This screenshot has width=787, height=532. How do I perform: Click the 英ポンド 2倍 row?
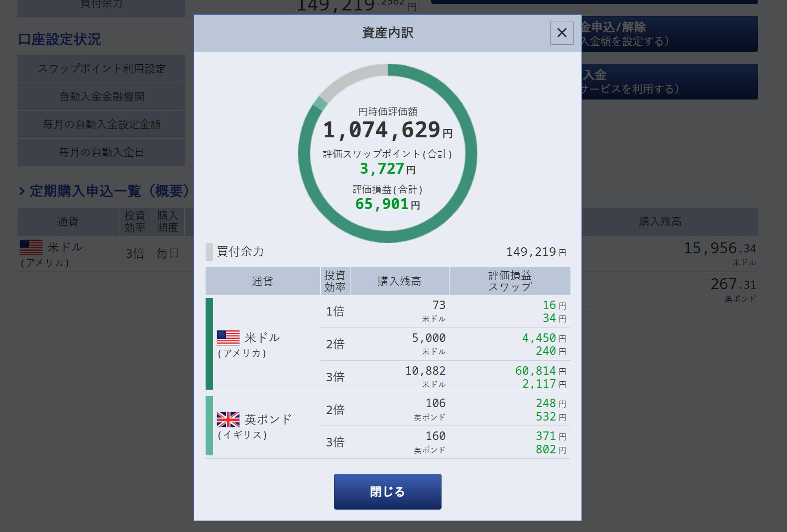[445, 410]
